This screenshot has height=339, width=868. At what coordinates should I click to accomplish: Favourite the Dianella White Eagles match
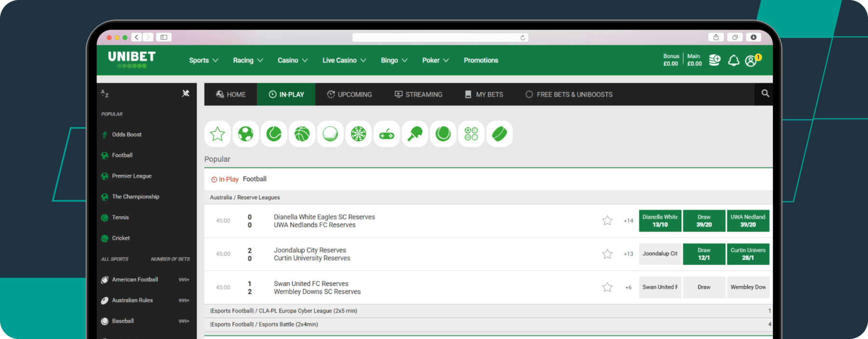(607, 221)
